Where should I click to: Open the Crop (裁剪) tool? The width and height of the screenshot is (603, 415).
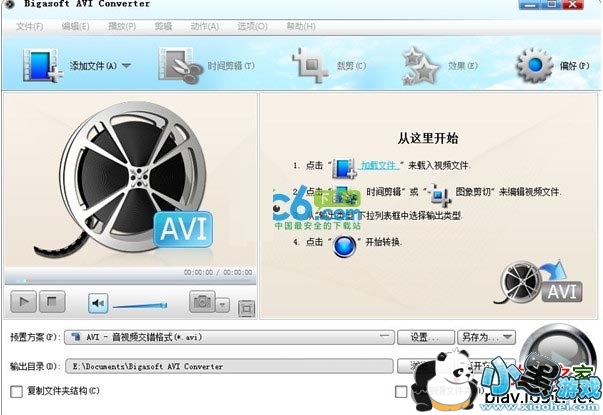pyautogui.click(x=329, y=66)
